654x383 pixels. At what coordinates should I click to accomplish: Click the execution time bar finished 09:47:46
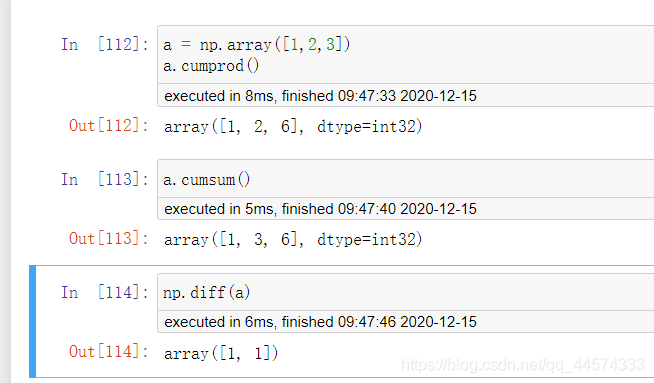pyautogui.click(x=405, y=322)
